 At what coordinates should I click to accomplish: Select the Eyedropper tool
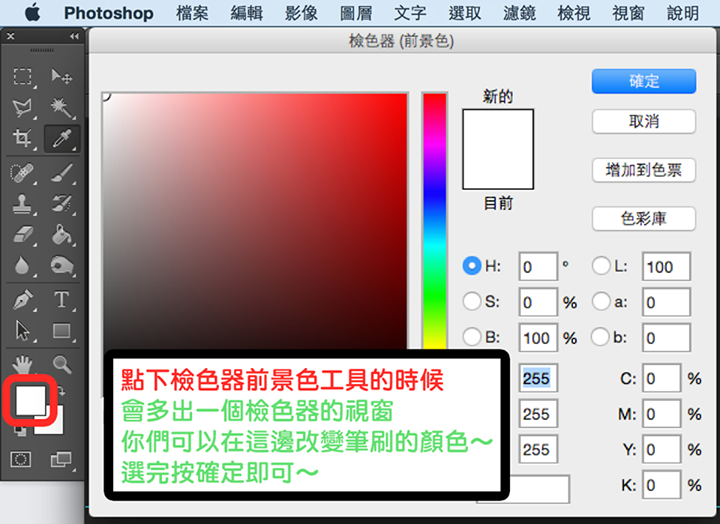click(x=62, y=138)
